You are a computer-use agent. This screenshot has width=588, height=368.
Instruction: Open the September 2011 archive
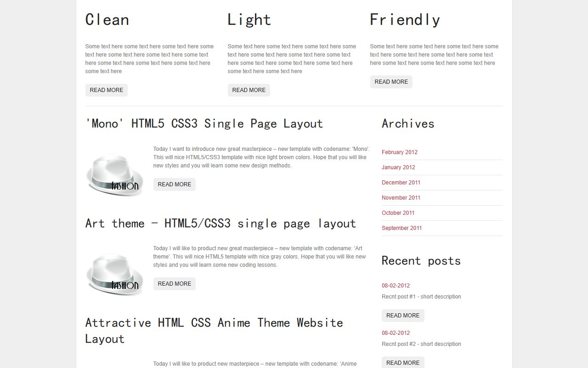[x=401, y=228]
